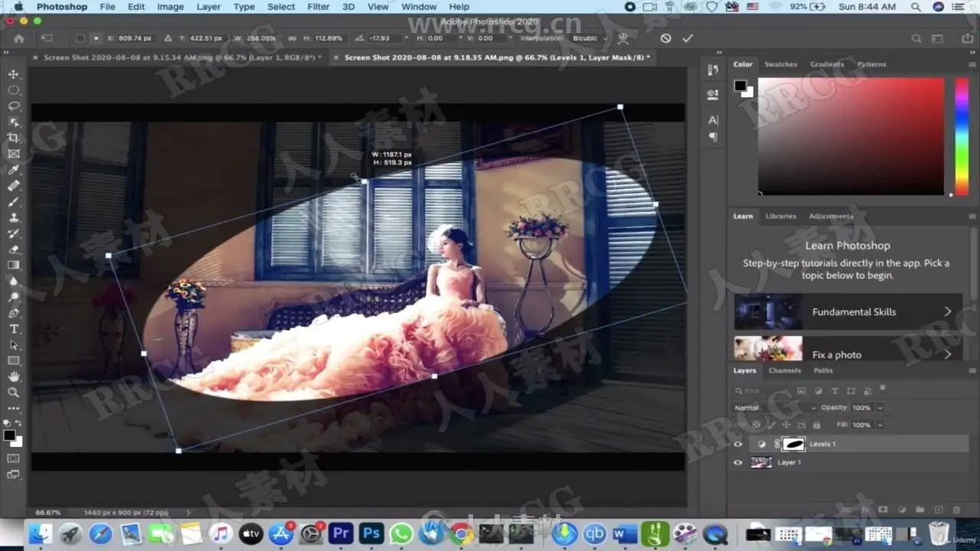The width and height of the screenshot is (980, 551).
Task: Pick a color in the red color field
Action: 851,136
